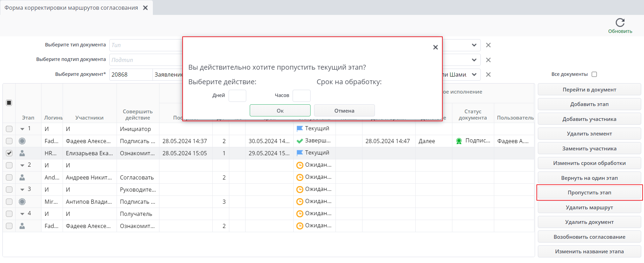Click Перейти в документ button

[x=589, y=89]
